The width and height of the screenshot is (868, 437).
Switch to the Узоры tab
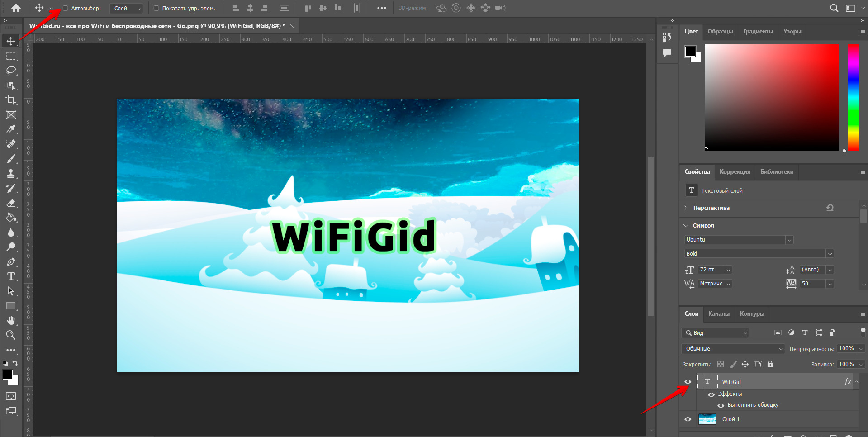(x=792, y=32)
